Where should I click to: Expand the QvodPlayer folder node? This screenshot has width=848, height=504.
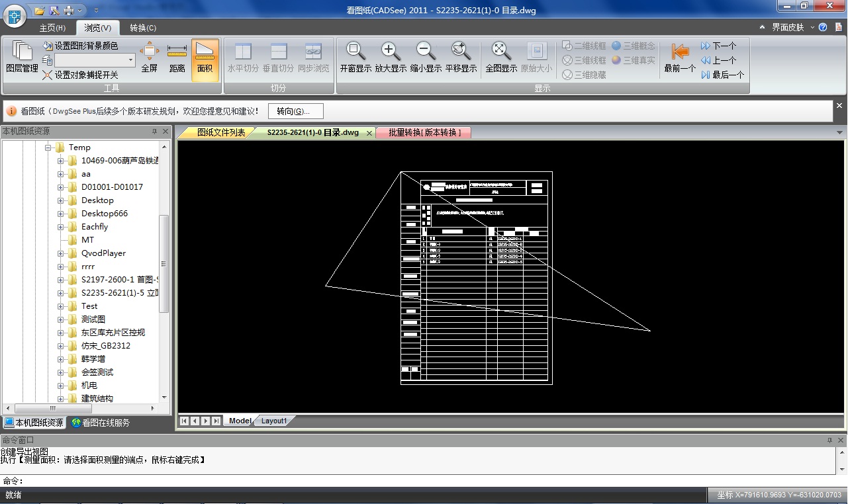(x=61, y=253)
